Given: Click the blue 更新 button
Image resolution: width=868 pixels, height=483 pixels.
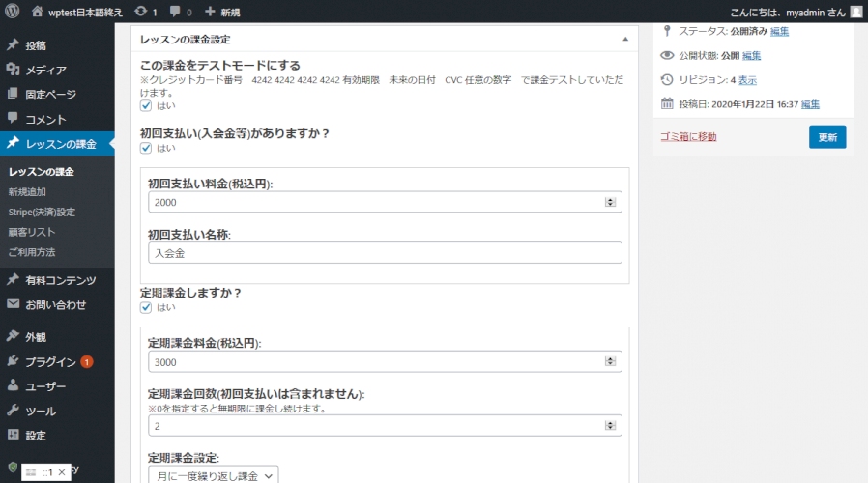Looking at the screenshot, I should [x=827, y=136].
